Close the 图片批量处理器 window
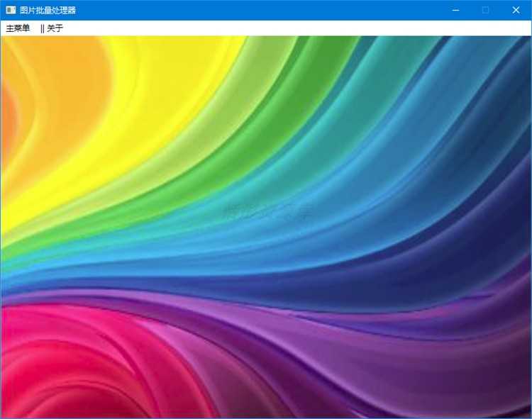 [516, 10]
